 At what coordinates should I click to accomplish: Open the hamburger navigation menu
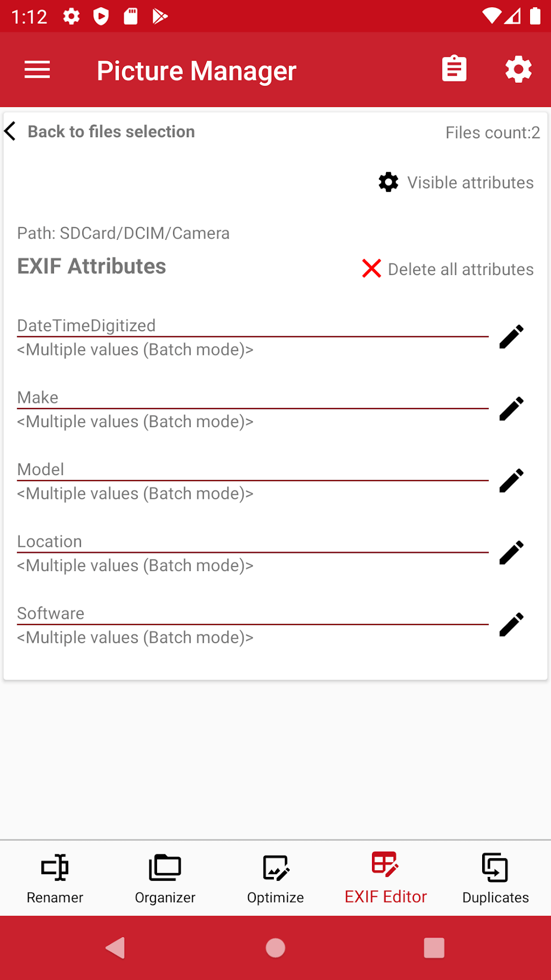coord(37,70)
